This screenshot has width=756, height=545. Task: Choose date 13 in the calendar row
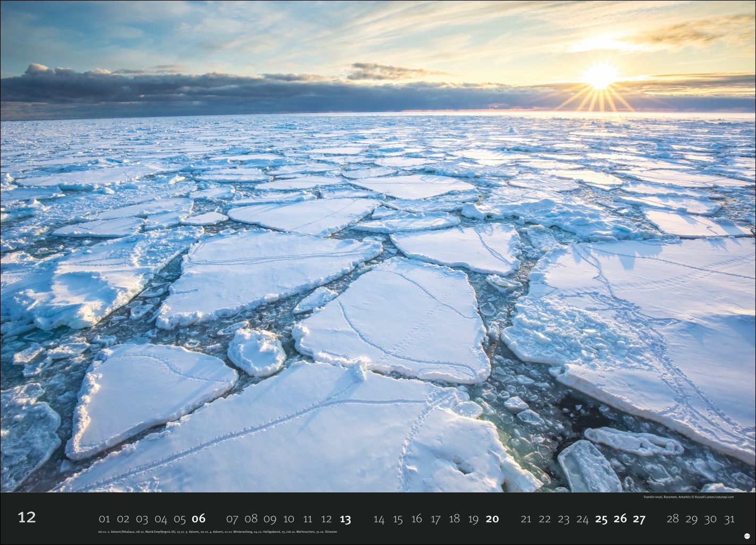coord(345,519)
